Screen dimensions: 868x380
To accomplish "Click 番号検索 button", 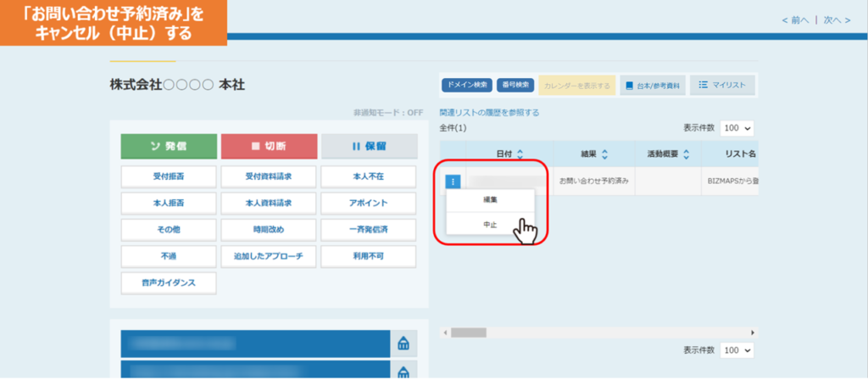I will coord(515,85).
